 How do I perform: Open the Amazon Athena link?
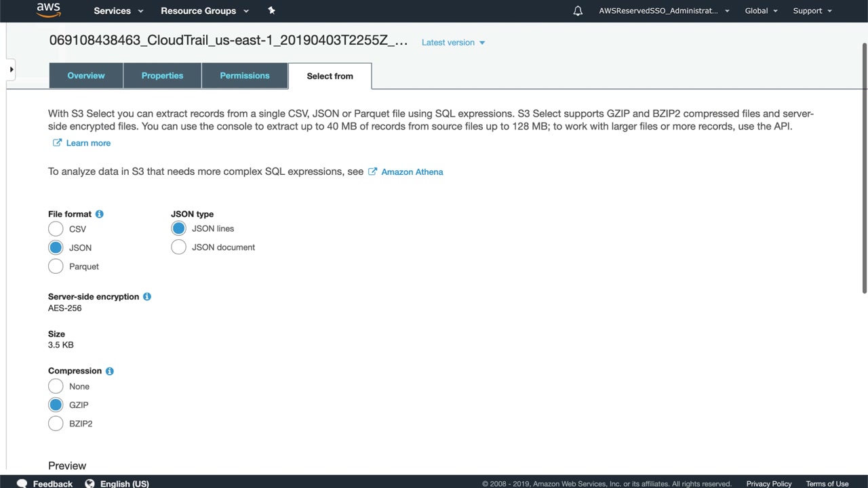(x=412, y=171)
